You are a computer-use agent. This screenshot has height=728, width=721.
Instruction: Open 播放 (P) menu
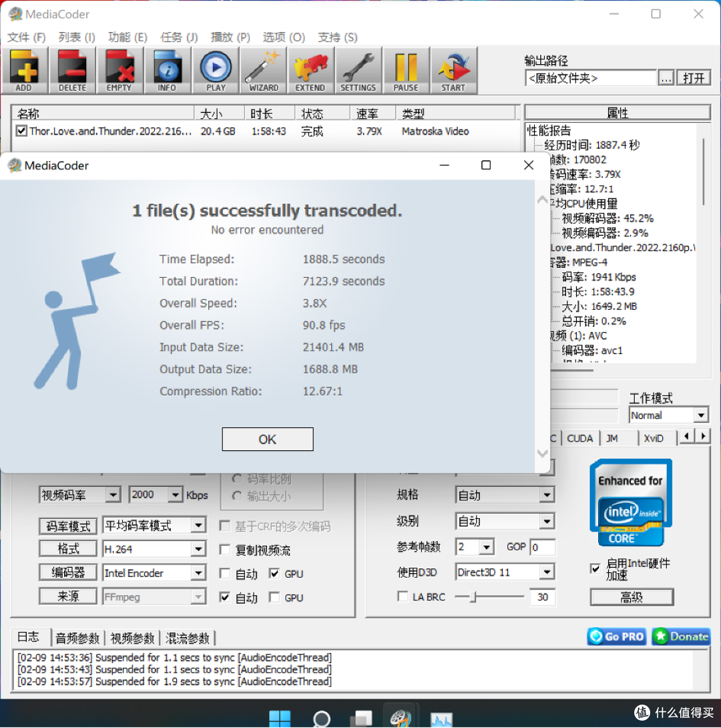(x=230, y=37)
